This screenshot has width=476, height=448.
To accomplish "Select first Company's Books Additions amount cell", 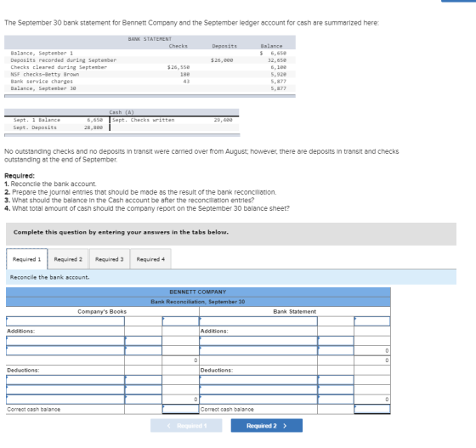I will (144, 341).
